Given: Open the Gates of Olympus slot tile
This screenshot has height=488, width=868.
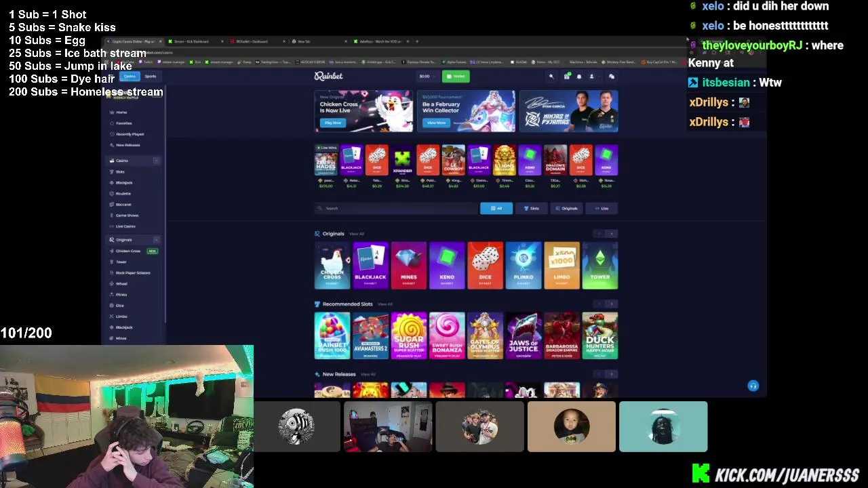Looking at the screenshot, I should [485, 335].
